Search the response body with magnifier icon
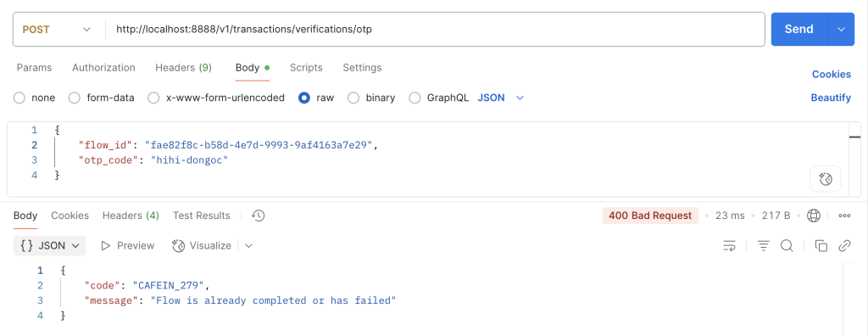 (787, 245)
